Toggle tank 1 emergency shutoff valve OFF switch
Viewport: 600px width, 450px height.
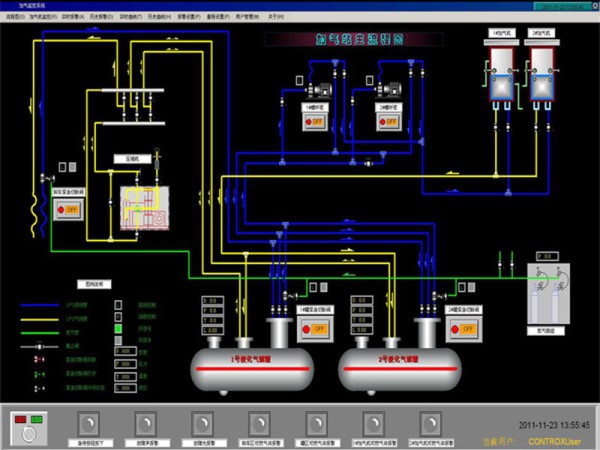(314, 328)
